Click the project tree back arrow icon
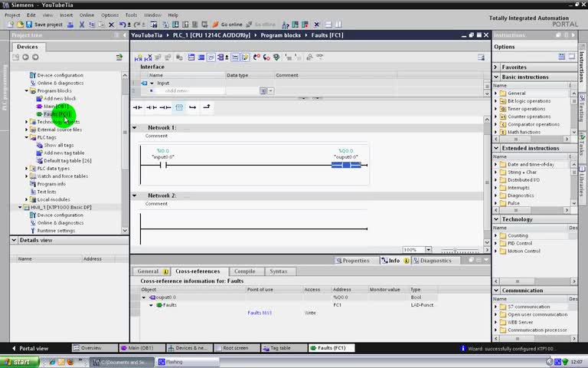588x368 pixels. coord(25,57)
